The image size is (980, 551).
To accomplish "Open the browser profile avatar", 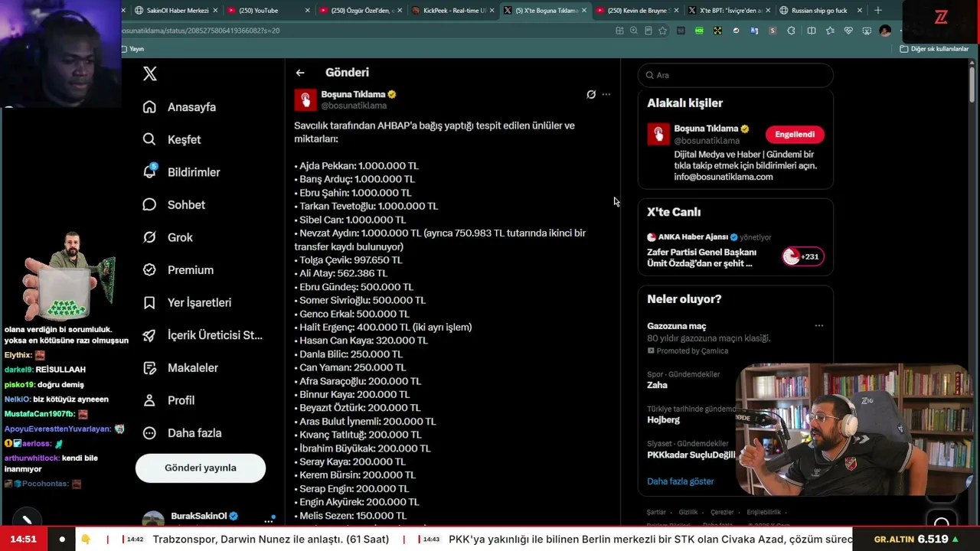I will [x=886, y=31].
